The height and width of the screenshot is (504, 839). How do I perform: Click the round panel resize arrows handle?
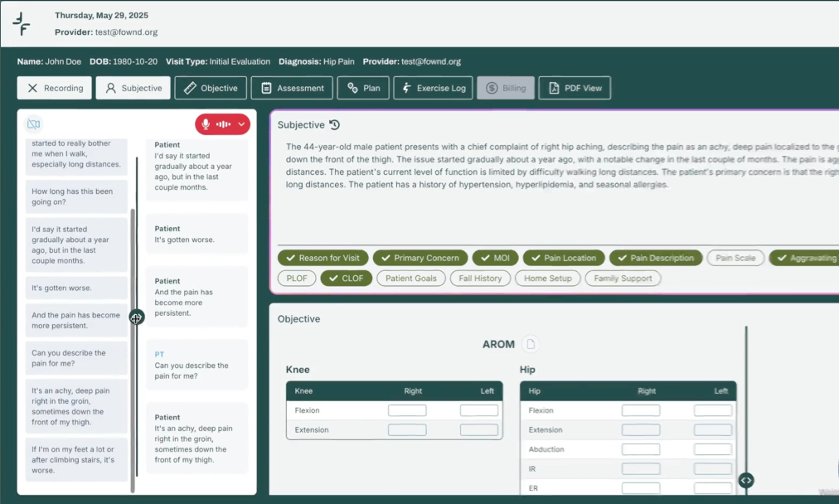(137, 317)
